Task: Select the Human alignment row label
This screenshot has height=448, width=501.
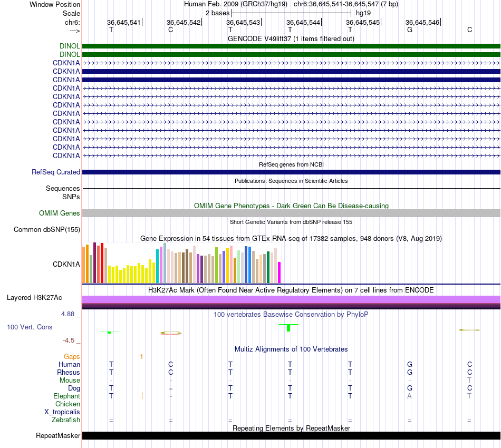Action: [x=69, y=364]
